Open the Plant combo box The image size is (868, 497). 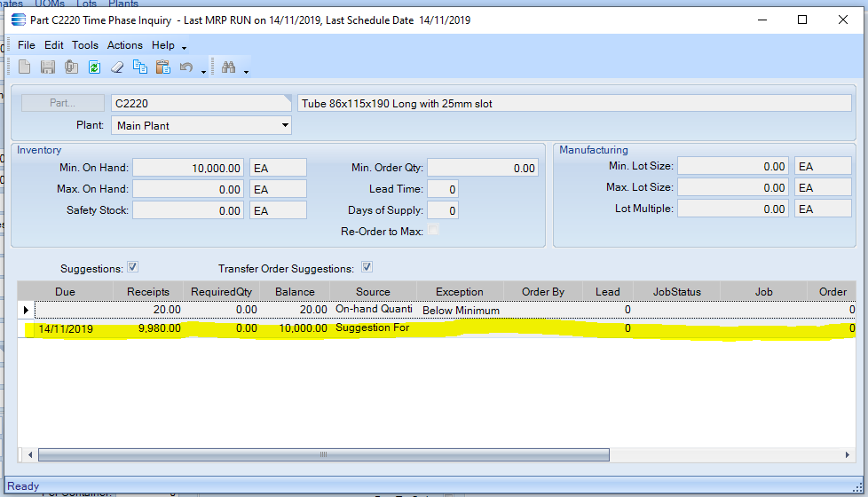pyautogui.click(x=201, y=125)
